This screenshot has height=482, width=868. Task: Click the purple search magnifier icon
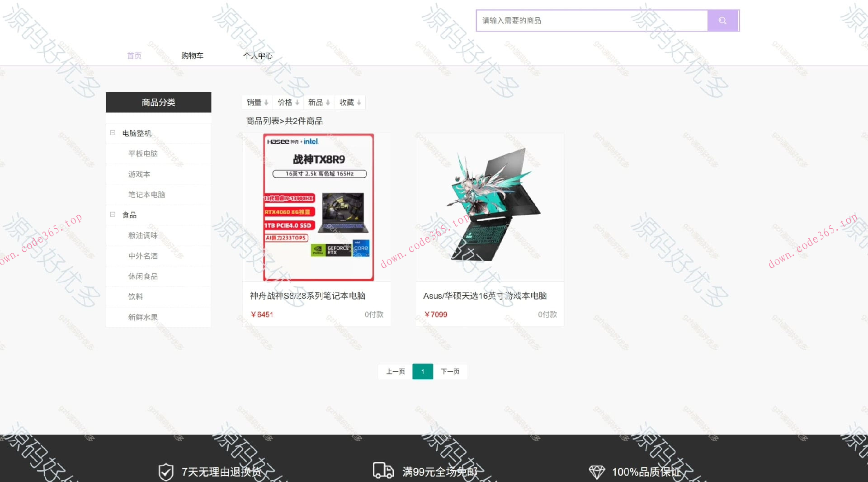(x=722, y=20)
